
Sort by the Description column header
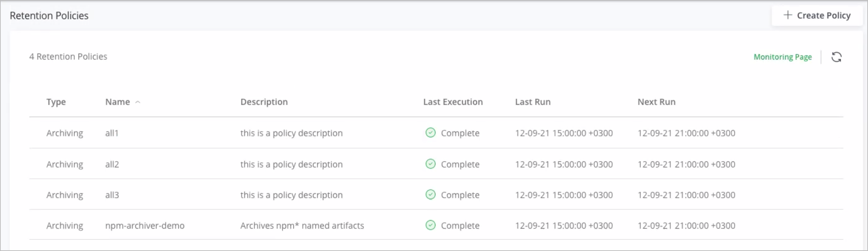[x=264, y=102]
